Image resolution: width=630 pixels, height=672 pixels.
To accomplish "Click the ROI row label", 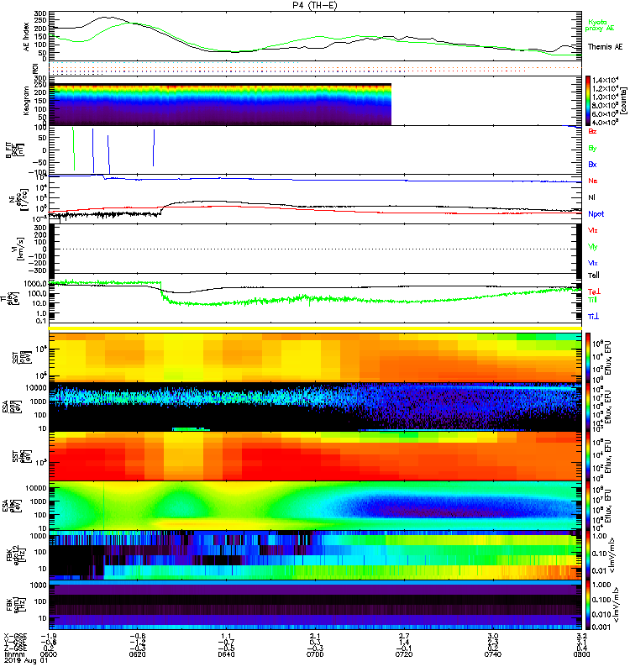I will (x=35, y=68).
